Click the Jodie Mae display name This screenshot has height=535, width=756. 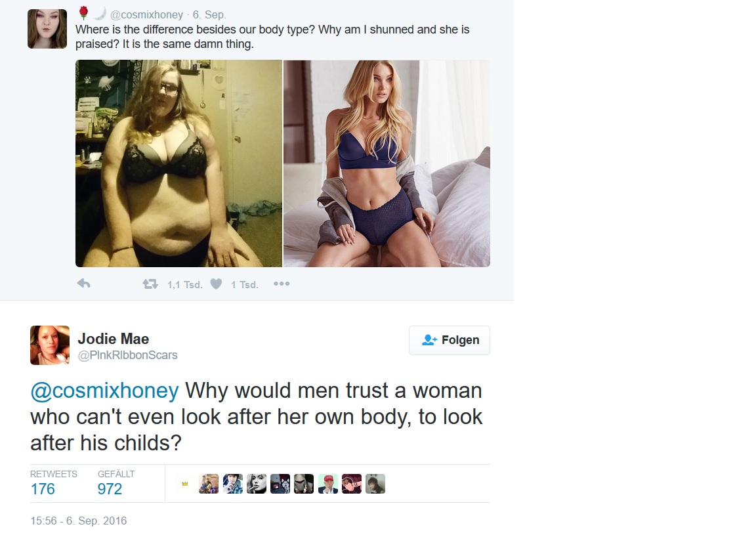[114, 339]
